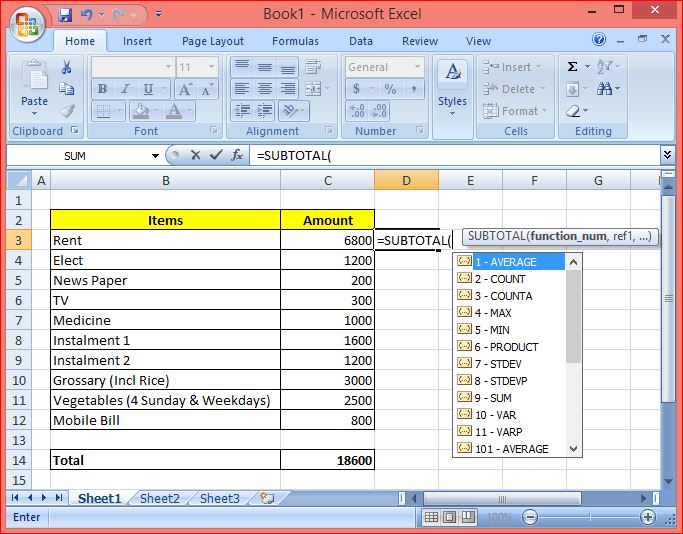The width and height of the screenshot is (683, 534).
Task: Toggle Middle Align vertical alignment
Action: (x=264, y=67)
